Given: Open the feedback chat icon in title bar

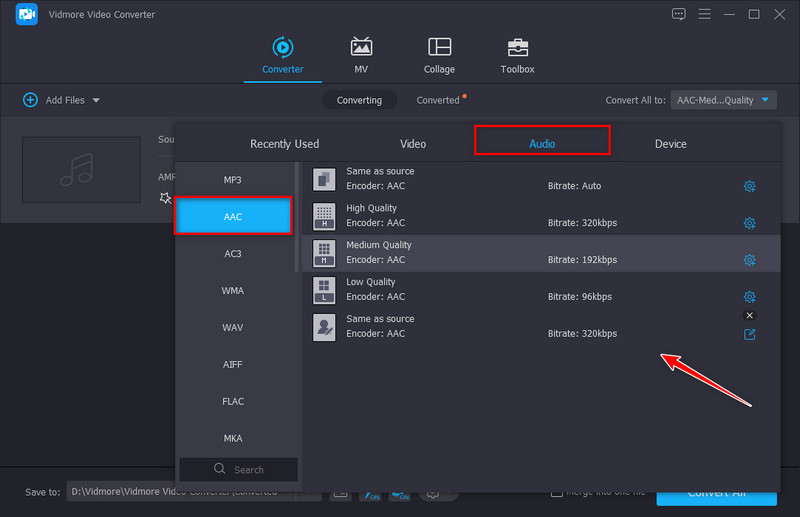Looking at the screenshot, I should tap(679, 14).
